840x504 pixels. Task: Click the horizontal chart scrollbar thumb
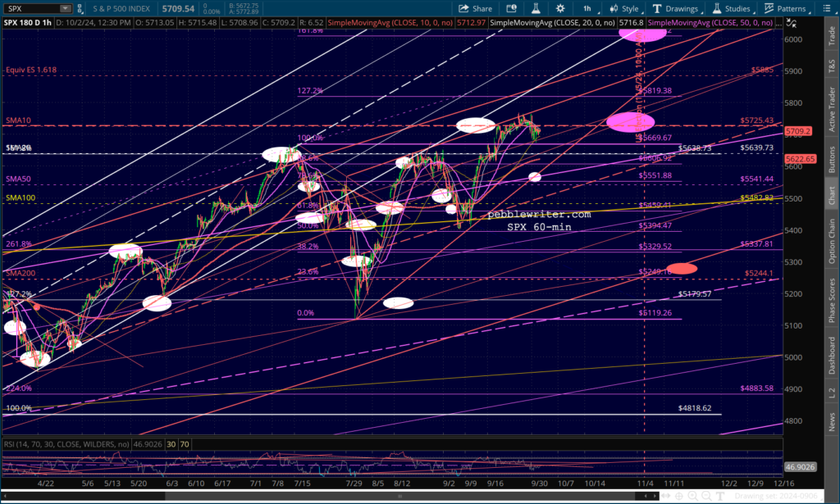[x=402, y=496]
